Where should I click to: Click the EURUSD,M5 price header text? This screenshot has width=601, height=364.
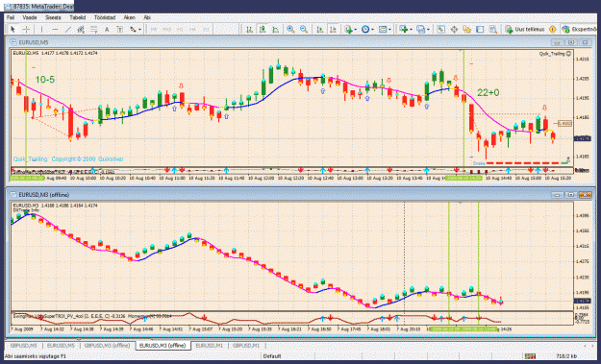pyautogui.click(x=55, y=53)
